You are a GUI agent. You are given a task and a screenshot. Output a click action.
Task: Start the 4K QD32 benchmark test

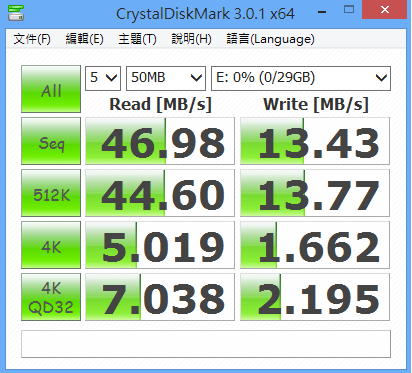[51, 297]
